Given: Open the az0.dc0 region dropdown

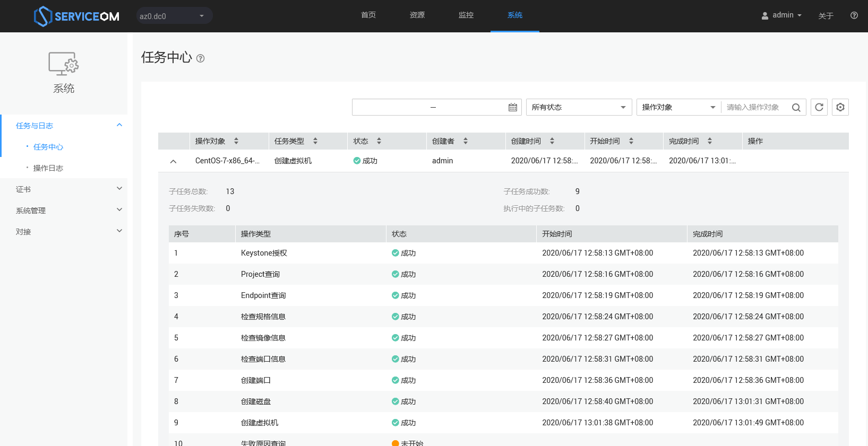Looking at the screenshot, I should pyautogui.click(x=174, y=16).
